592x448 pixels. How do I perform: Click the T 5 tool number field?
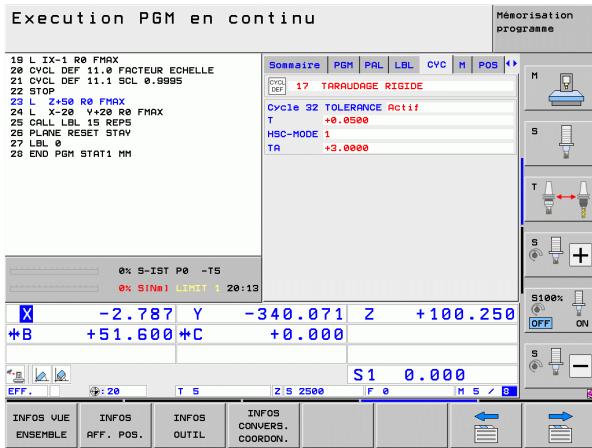[223, 391]
